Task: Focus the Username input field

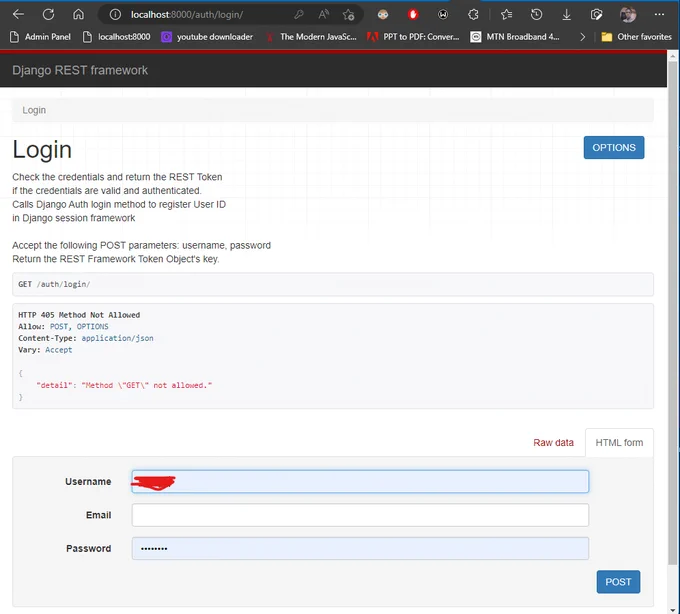Action: point(360,481)
